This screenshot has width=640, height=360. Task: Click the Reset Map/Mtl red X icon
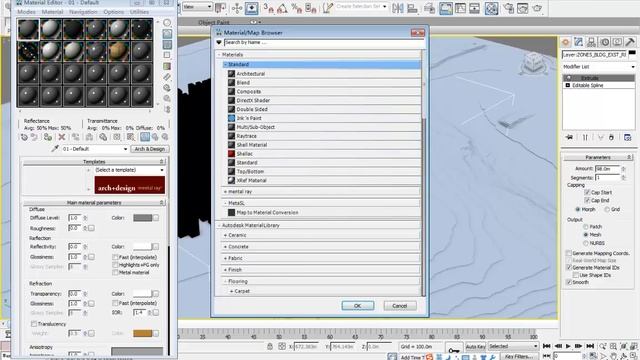pyautogui.click(x=62, y=137)
